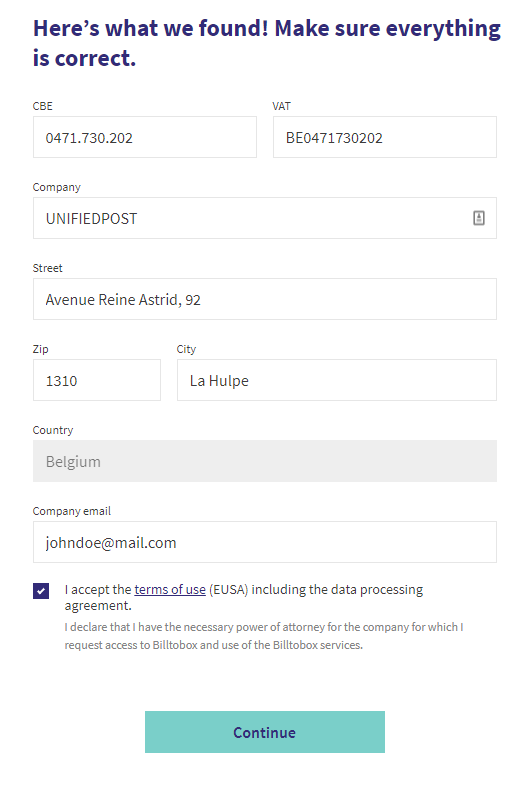The height and width of the screenshot is (787, 532).
Task: Select the VAT number input field
Action: (385, 137)
